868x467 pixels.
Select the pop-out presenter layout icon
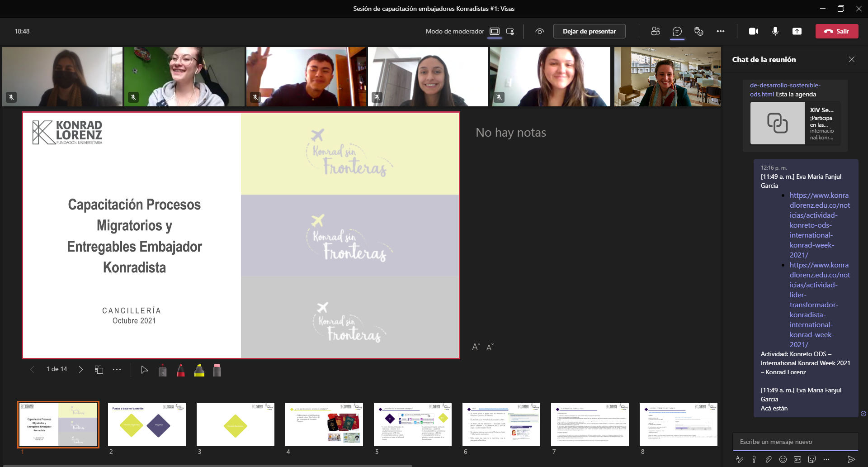pos(510,31)
